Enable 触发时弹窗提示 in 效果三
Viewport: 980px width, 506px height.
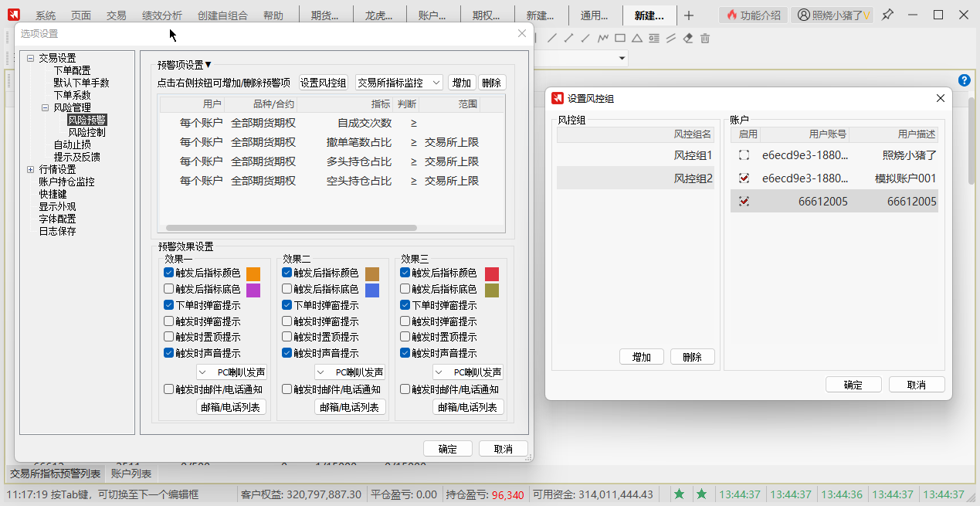(x=405, y=321)
